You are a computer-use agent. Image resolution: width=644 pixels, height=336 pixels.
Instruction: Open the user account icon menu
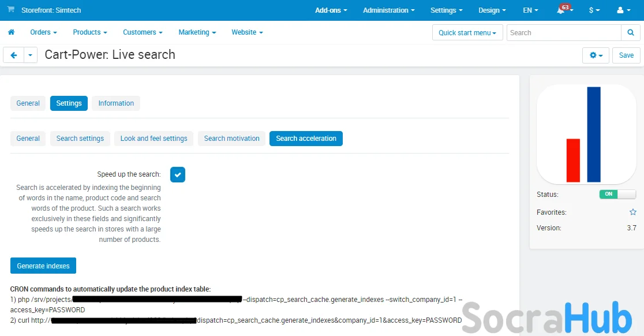coord(623,10)
